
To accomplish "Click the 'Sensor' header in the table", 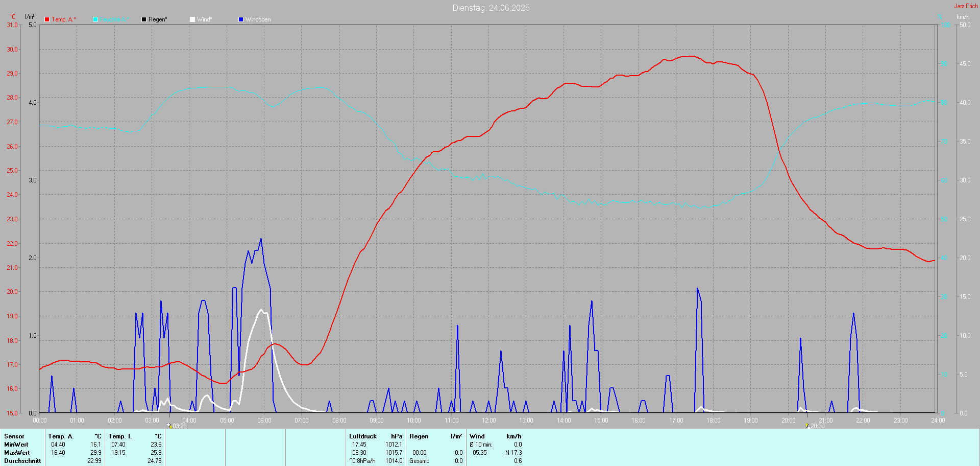I will 14,436.
